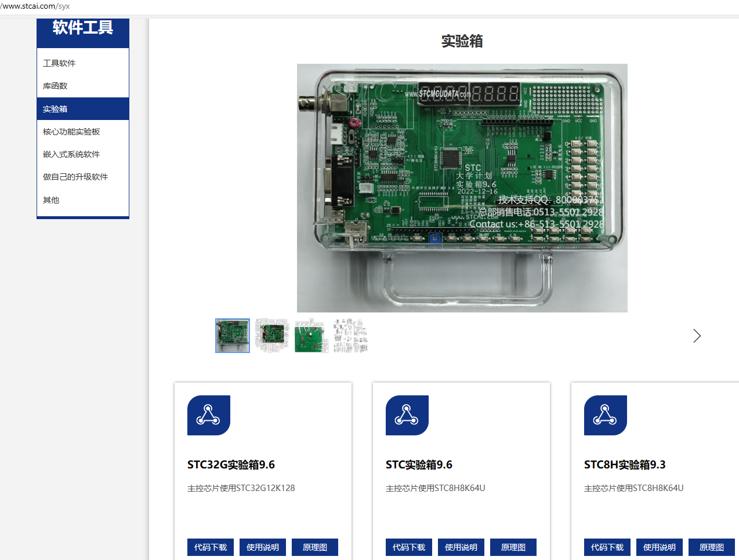Open 工具软件 in the sidebar menu
The image size is (739, 560).
click(x=83, y=63)
